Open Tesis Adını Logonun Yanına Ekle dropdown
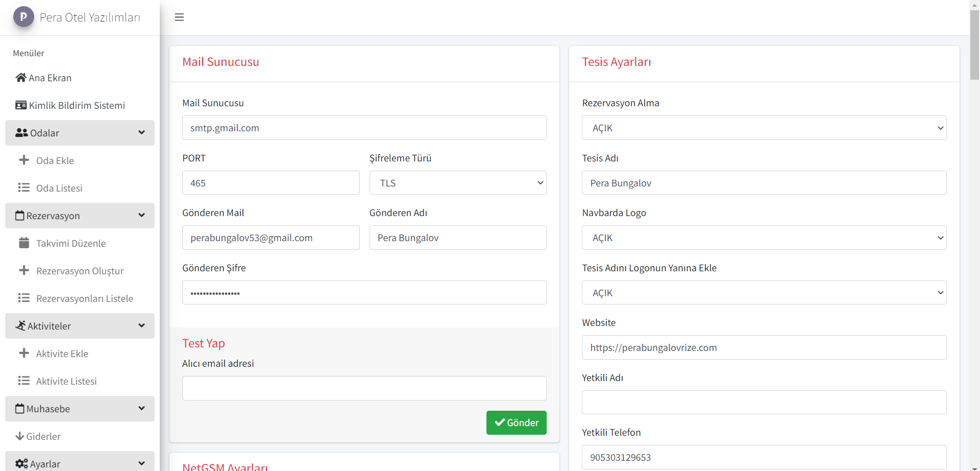The height and width of the screenshot is (471, 980). coord(764,293)
